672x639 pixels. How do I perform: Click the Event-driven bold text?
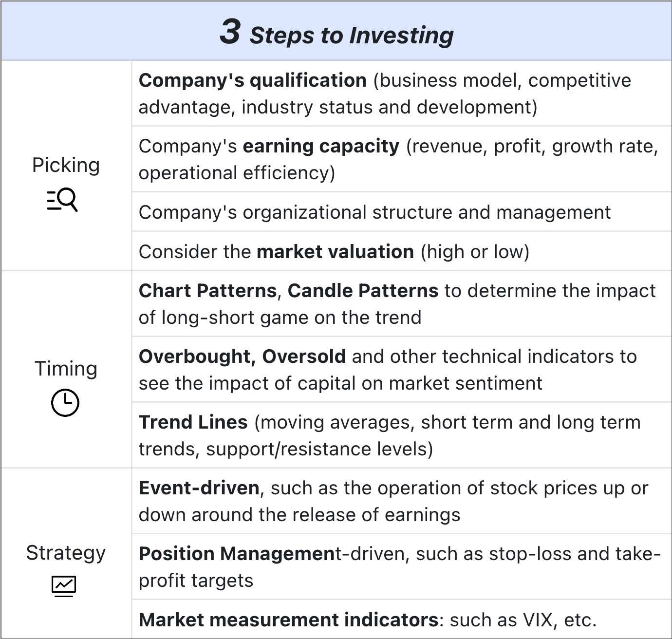coord(199,488)
